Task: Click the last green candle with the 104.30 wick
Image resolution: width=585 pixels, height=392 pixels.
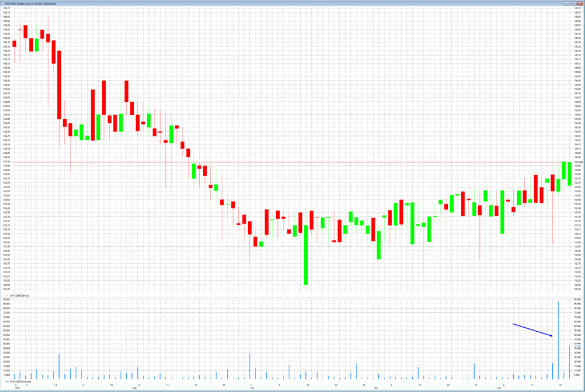Action: tap(569, 174)
